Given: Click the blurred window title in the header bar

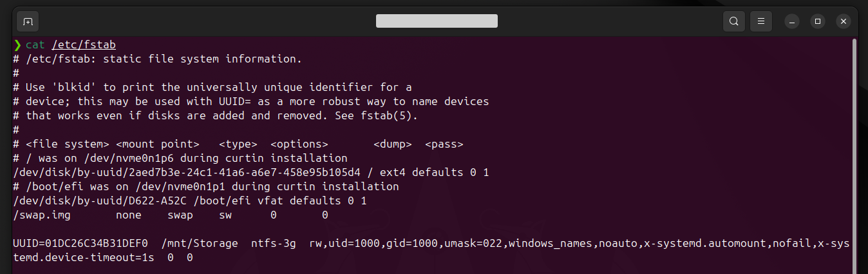Looking at the screenshot, I should 437,21.
